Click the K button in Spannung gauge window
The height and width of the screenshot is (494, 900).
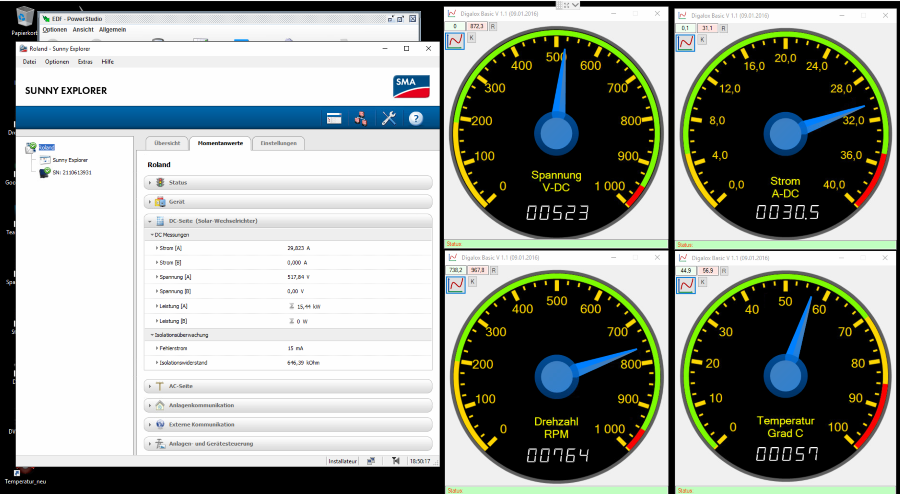(471, 38)
